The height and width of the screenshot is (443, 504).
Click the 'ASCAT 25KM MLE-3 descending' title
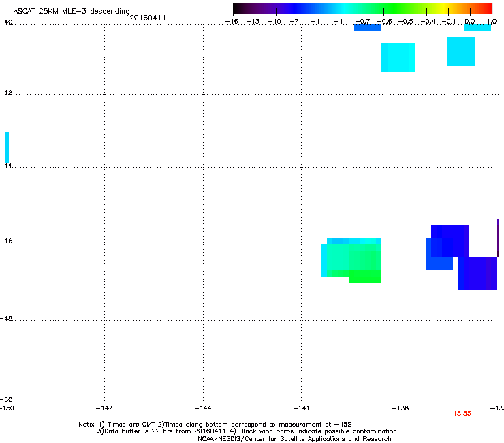point(72,12)
